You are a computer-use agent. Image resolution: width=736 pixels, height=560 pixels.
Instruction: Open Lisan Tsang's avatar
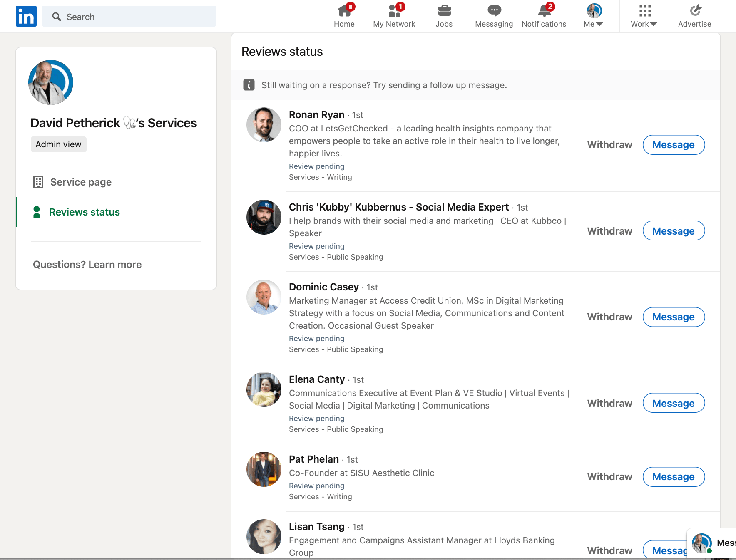click(x=264, y=537)
